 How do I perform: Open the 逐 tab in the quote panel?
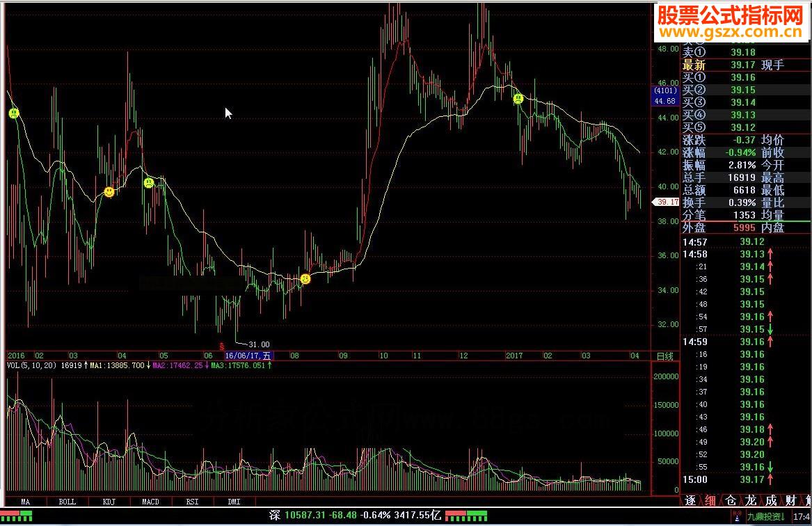[x=690, y=501]
